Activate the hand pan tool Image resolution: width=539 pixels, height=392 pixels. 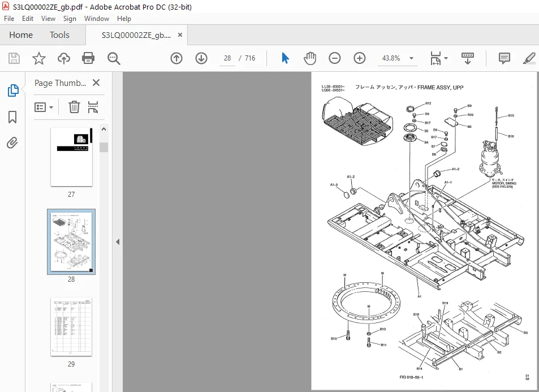[x=310, y=58]
